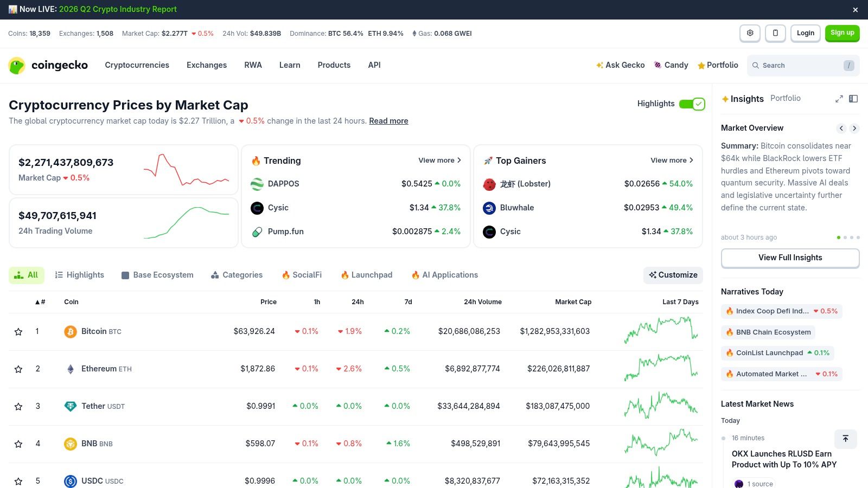Screen dimensions: 868x488
Task: Expand the Insights panel to fullscreen
Action: pyautogui.click(x=839, y=99)
